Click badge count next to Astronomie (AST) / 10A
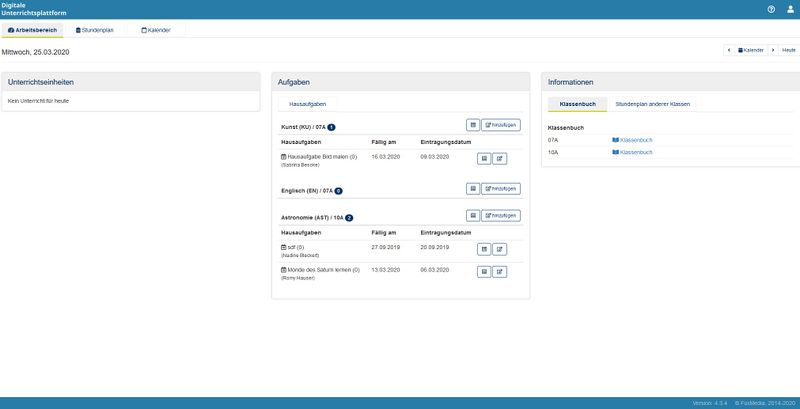The image size is (800, 409). tap(349, 218)
